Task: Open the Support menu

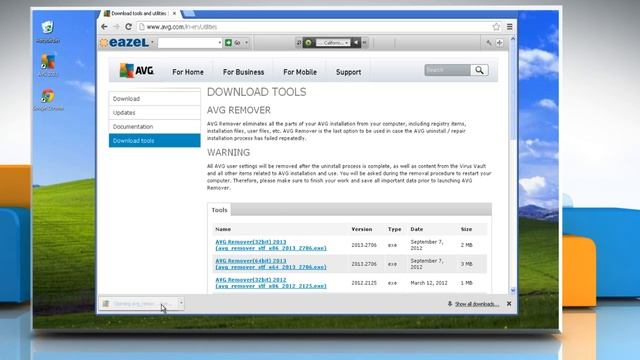Action: [348, 72]
